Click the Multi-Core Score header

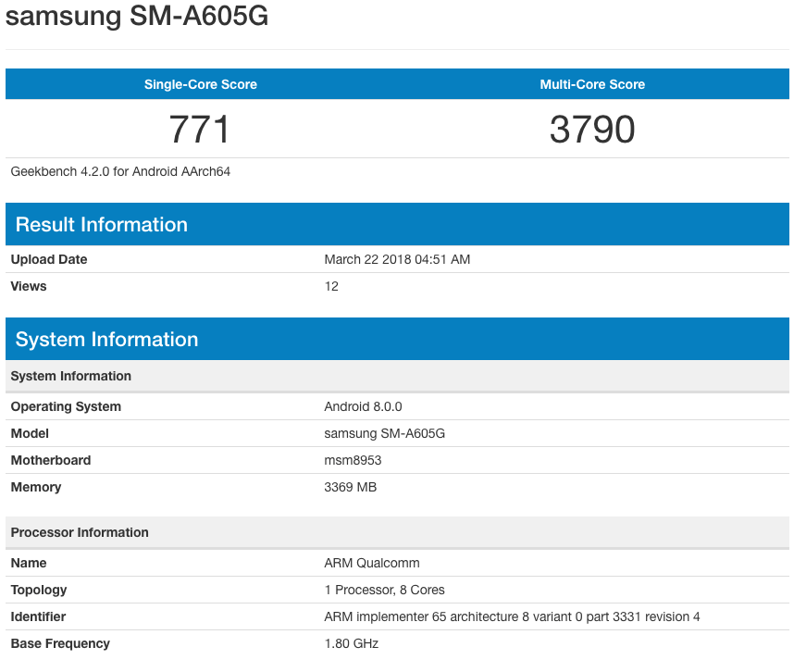point(592,84)
